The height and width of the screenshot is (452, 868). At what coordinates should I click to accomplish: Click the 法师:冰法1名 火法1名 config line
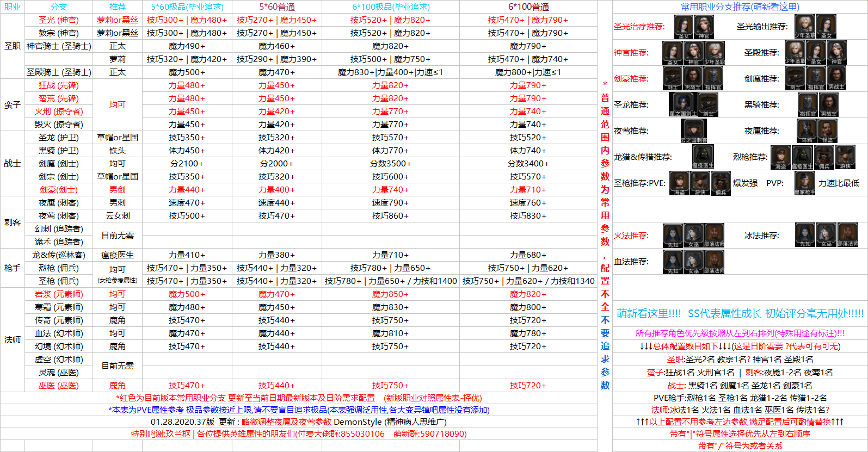click(x=740, y=410)
